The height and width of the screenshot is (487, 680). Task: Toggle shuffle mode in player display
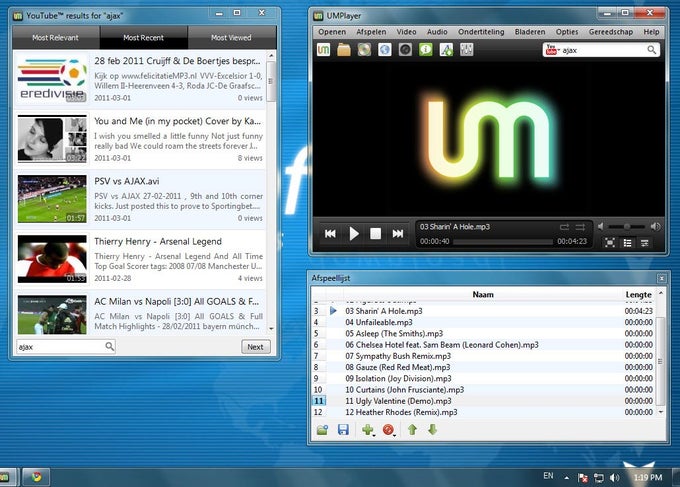(580, 227)
